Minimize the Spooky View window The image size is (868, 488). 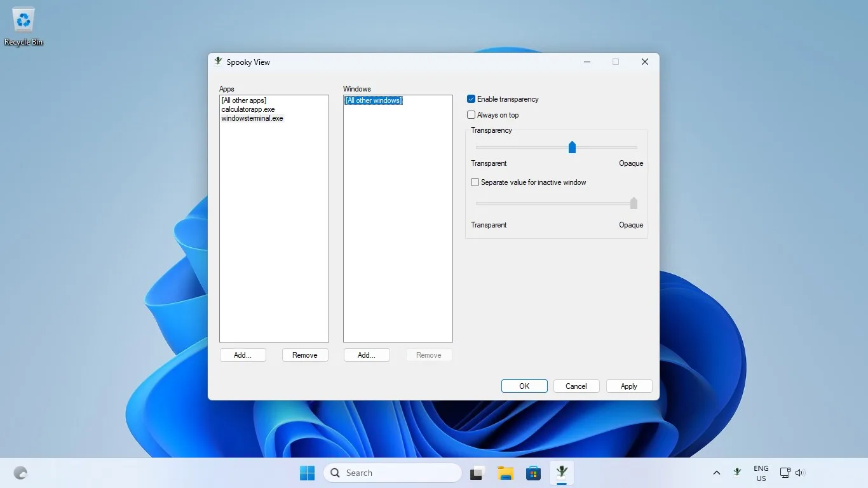[587, 62]
